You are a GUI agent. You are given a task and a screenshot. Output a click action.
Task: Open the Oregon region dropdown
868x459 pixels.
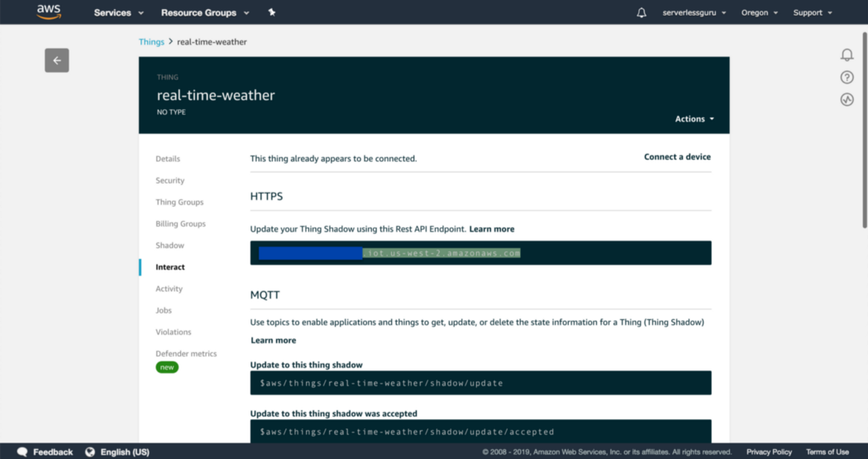pyautogui.click(x=760, y=12)
